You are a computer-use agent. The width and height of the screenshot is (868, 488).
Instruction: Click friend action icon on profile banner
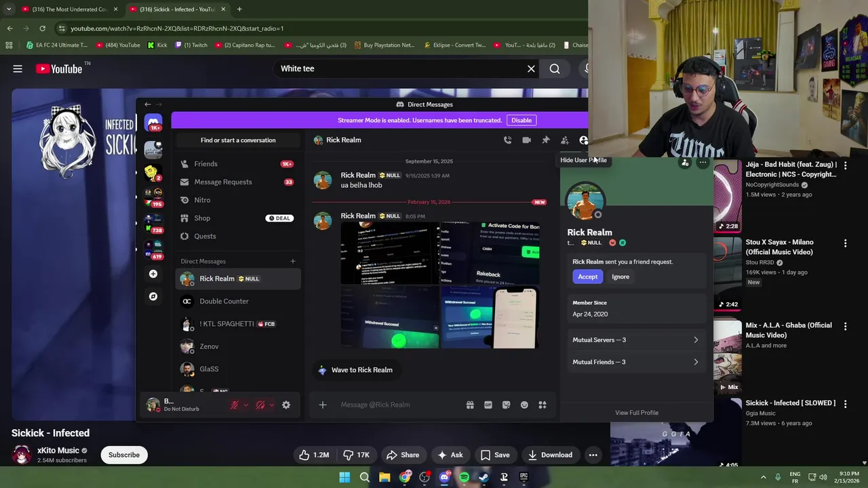click(x=685, y=163)
